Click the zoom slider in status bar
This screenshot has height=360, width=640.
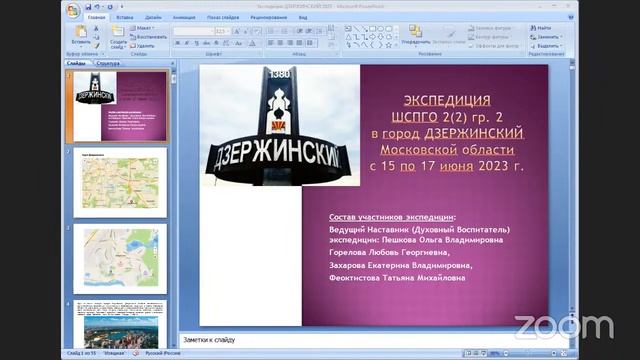click(x=529, y=353)
